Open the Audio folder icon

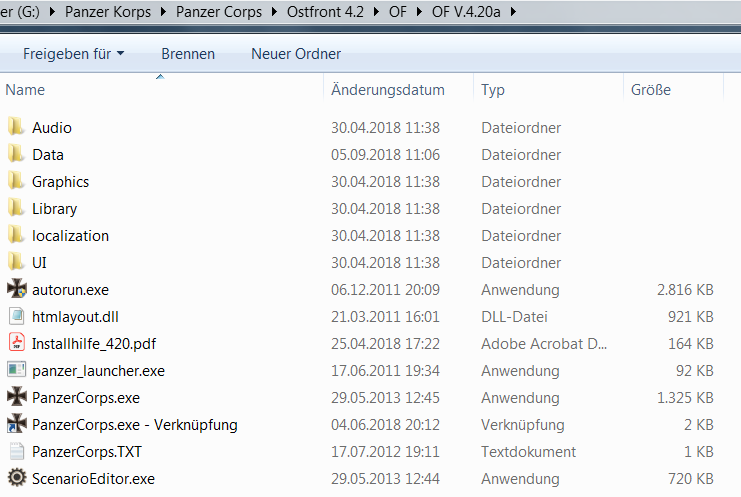(17, 127)
